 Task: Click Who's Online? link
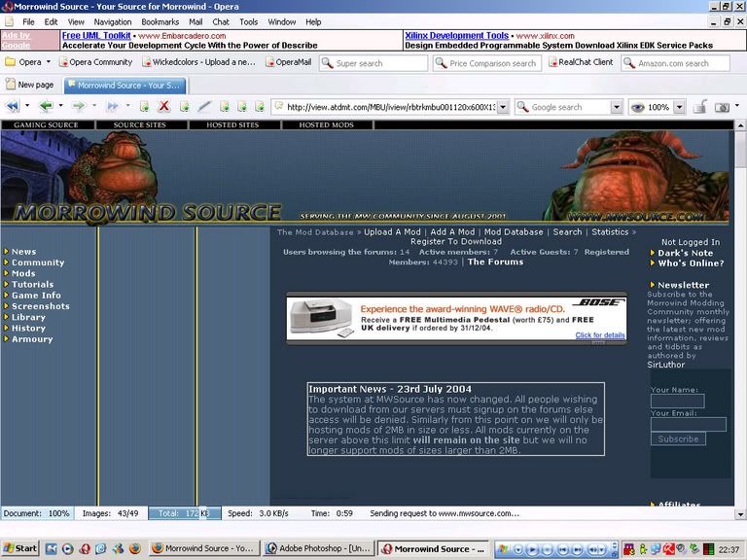pos(691,263)
